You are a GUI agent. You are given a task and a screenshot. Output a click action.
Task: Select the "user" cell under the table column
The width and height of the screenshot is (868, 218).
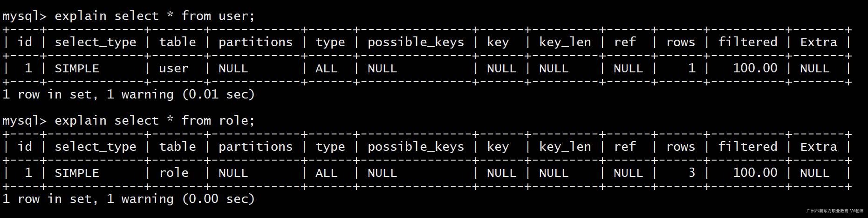point(173,68)
